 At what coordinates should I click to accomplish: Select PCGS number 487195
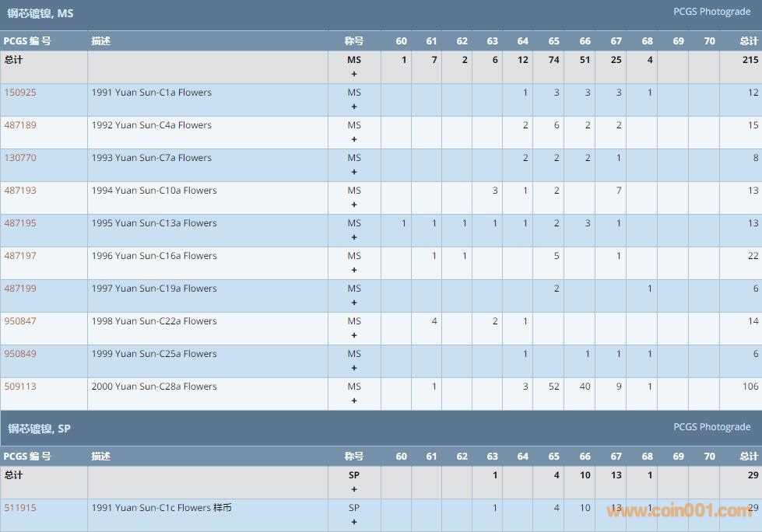20,223
